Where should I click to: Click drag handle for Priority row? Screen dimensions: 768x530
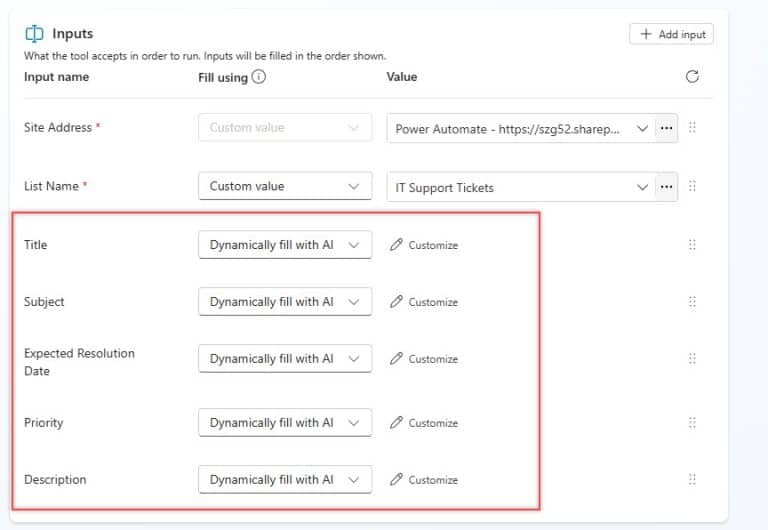tap(692, 423)
